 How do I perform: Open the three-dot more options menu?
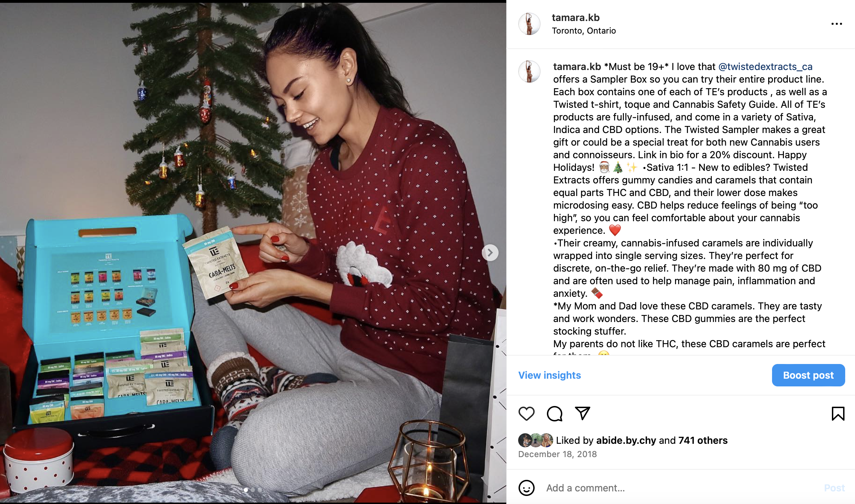coord(836,24)
